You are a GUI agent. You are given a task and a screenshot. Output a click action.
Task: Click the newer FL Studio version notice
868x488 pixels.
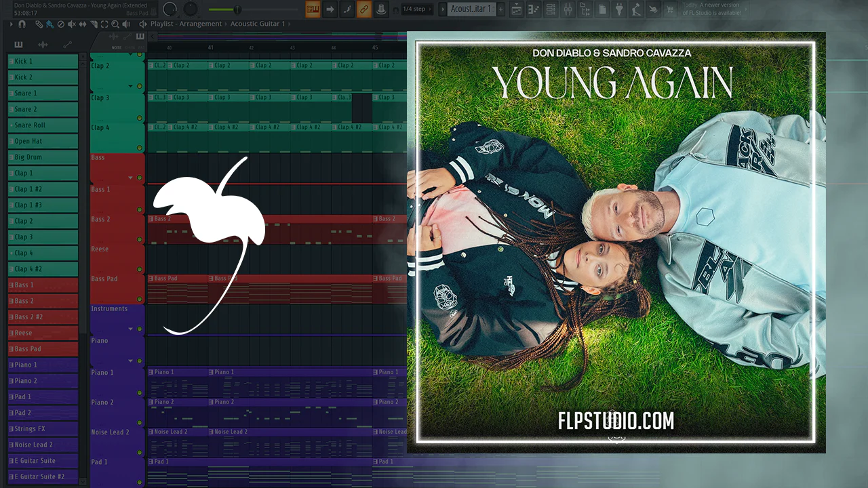711,9
